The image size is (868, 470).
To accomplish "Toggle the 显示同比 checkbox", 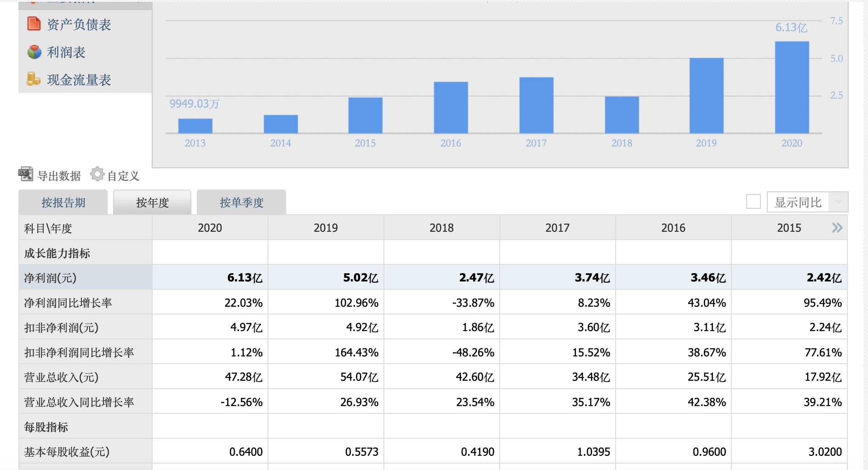I will [753, 201].
